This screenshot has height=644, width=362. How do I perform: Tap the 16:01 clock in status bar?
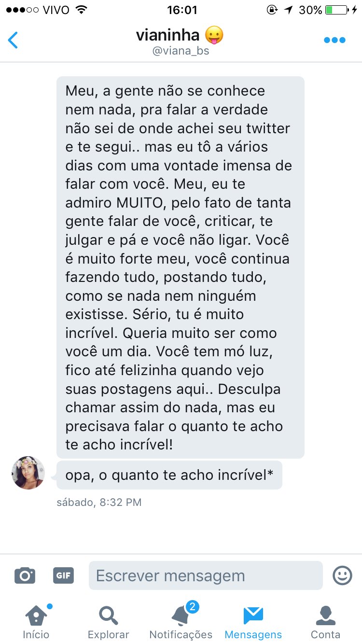[181, 10]
